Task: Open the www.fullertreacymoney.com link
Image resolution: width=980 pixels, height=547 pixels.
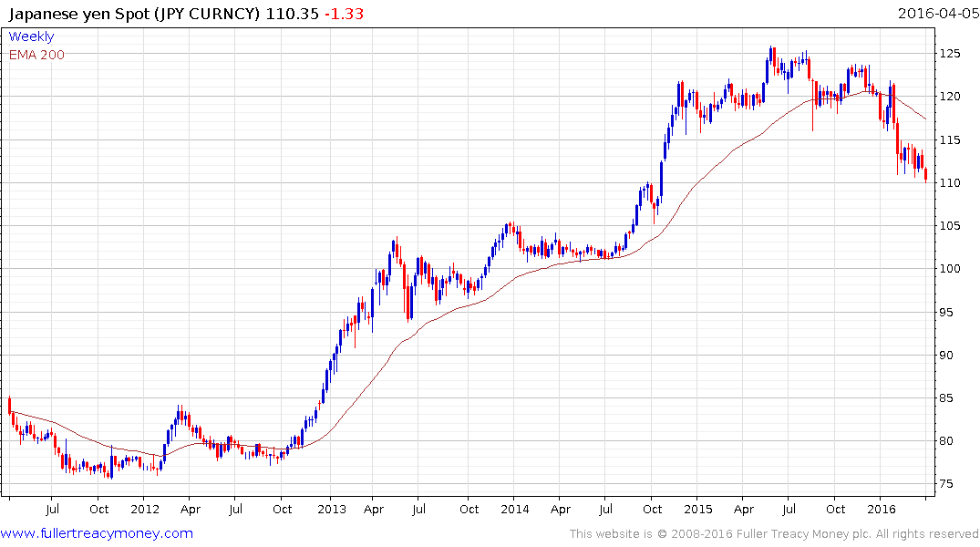Action: pyautogui.click(x=97, y=533)
